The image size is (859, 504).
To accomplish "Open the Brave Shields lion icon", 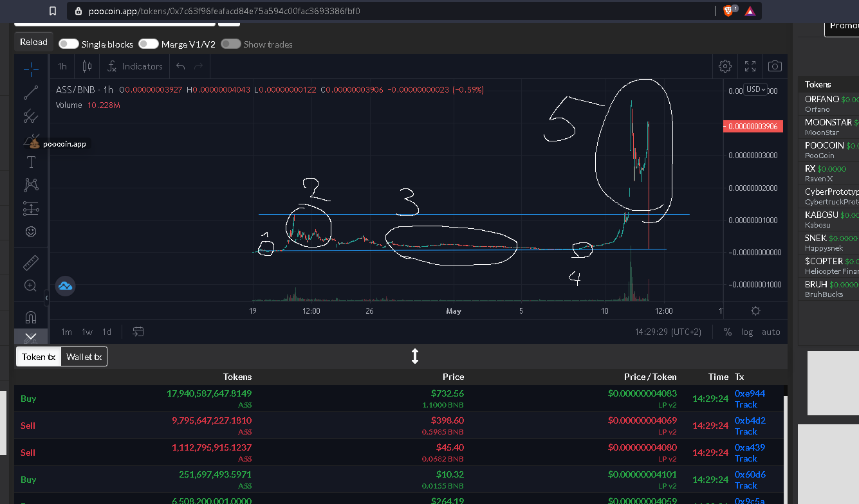I will click(728, 11).
